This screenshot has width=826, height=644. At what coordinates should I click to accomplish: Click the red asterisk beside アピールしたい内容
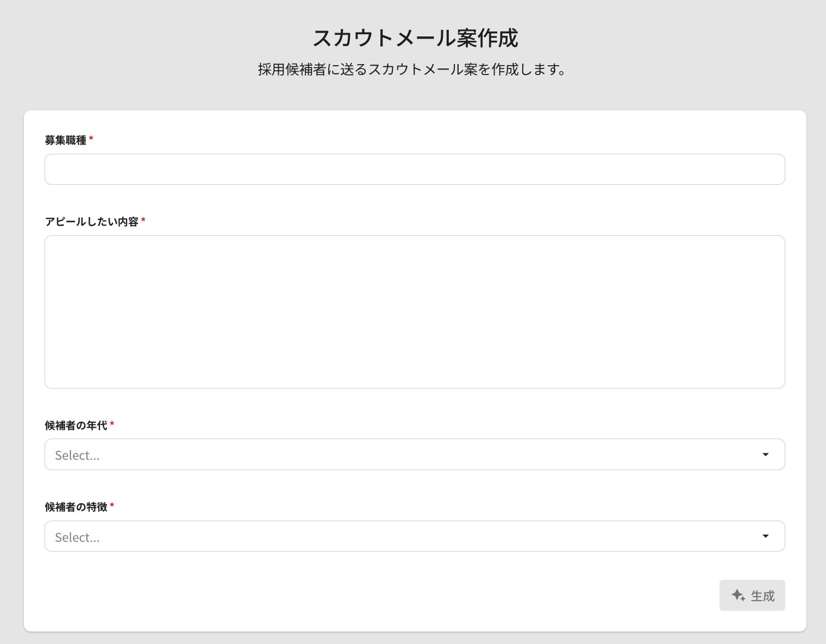(x=143, y=221)
